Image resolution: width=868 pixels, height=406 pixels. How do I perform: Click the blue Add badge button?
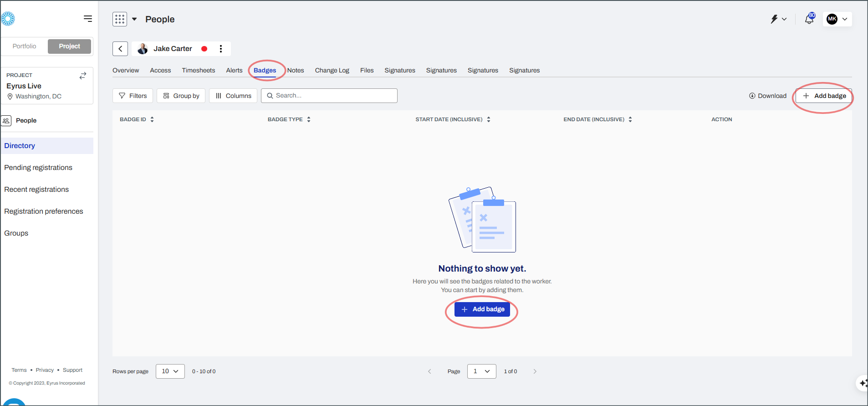pyautogui.click(x=482, y=309)
